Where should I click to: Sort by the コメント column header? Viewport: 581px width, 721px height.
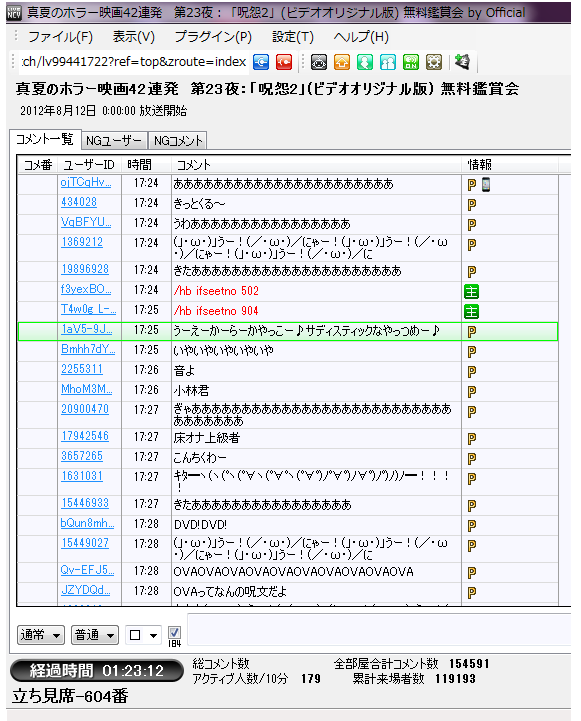pos(316,165)
